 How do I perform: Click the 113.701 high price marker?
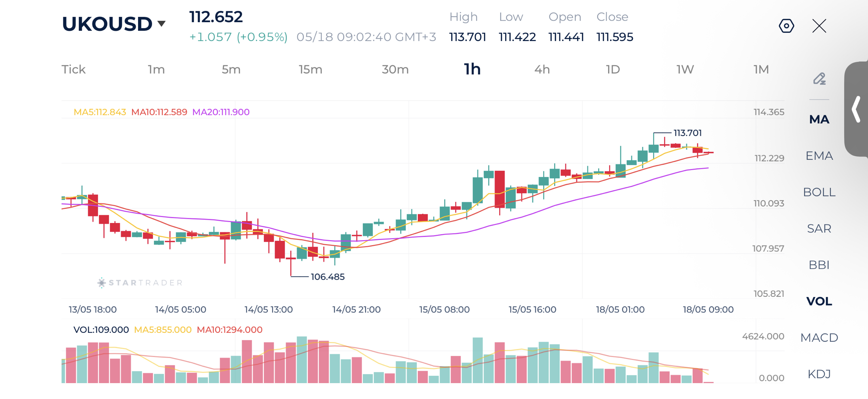687,133
